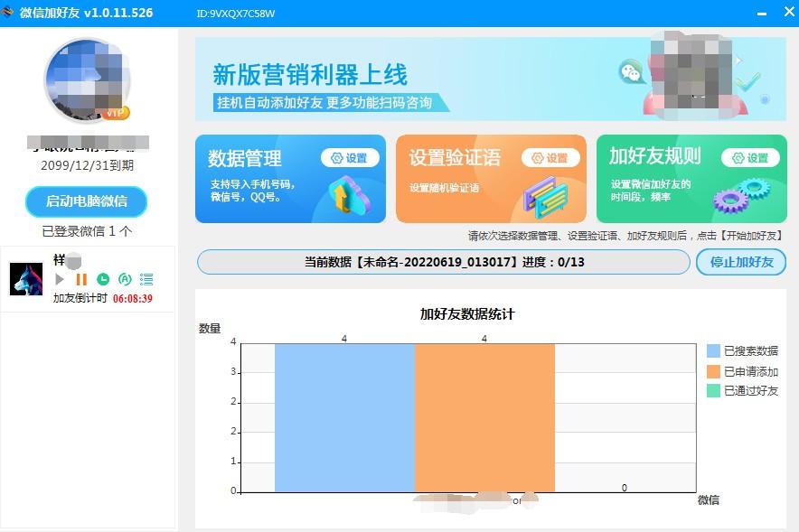Click the 加好友数据统计 chart title
The height and width of the screenshot is (532, 799).
coord(467,314)
